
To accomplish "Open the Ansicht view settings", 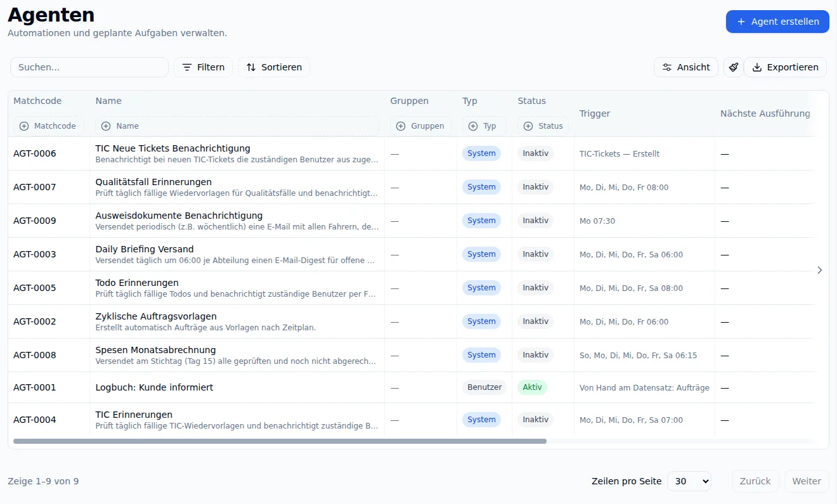I will tap(686, 67).
